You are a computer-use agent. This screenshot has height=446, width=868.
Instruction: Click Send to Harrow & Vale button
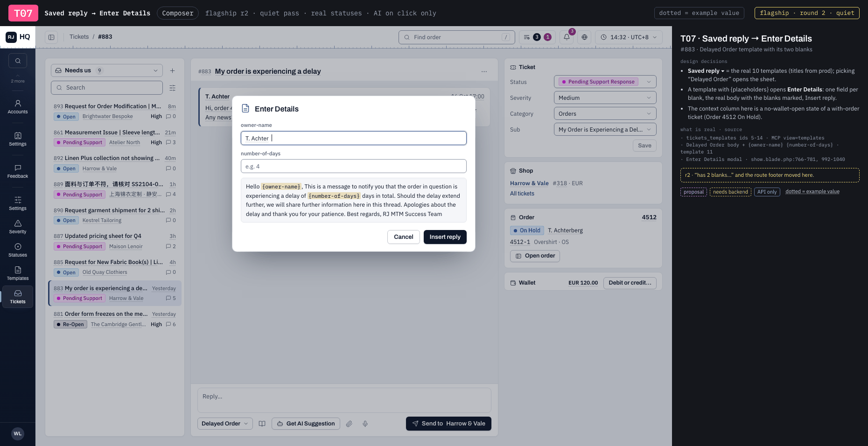(x=448, y=424)
